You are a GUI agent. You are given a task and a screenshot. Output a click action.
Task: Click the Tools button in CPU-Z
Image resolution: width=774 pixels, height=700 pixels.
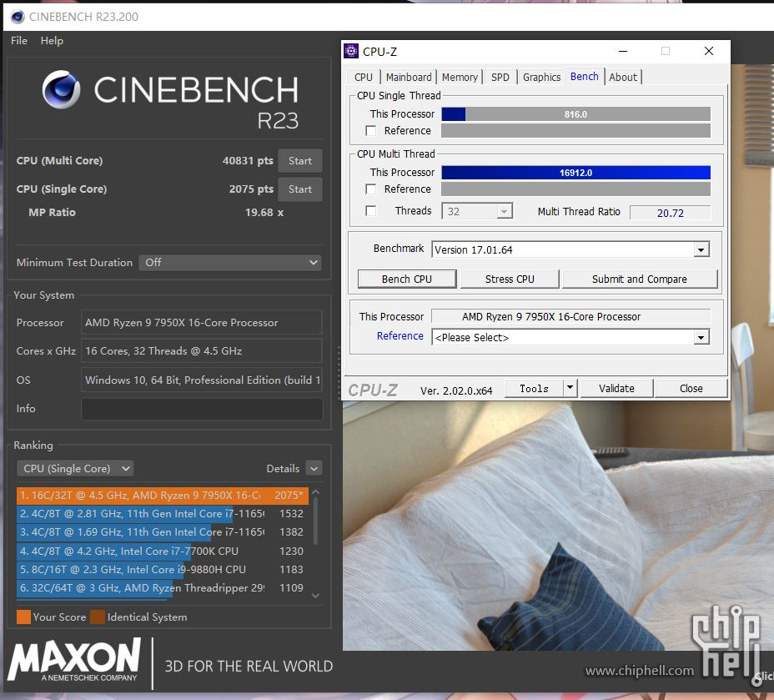(534, 389)
